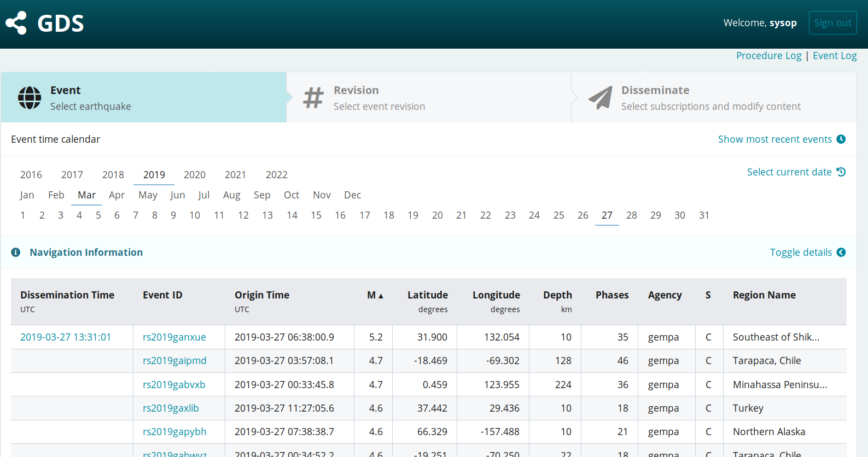Choose month Mar
Image resolution: width=868 pixels, height=457 pixels.
(87, 195)
